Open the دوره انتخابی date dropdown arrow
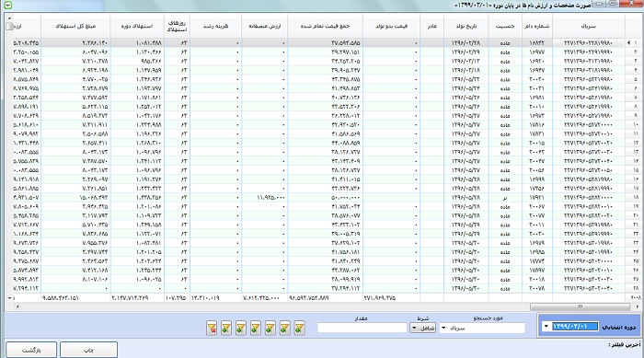Viewport: 644px width, 358px height. [x=546, y=327]
